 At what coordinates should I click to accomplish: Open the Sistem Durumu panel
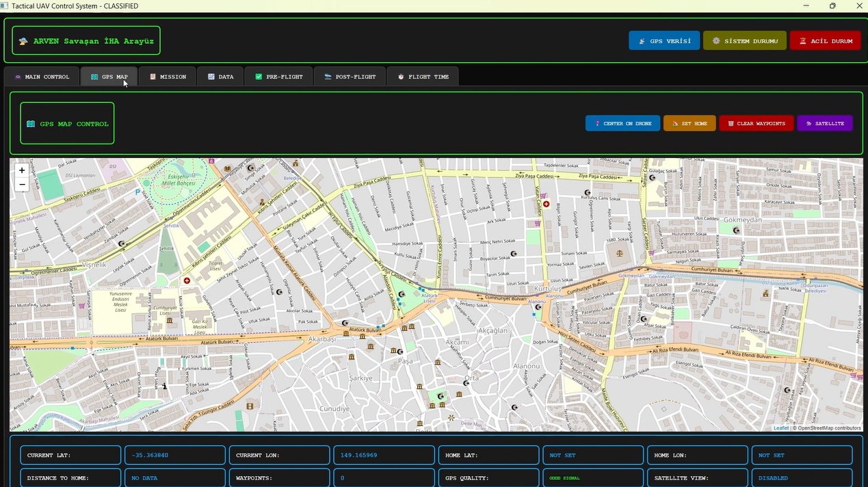click(745, 41)
